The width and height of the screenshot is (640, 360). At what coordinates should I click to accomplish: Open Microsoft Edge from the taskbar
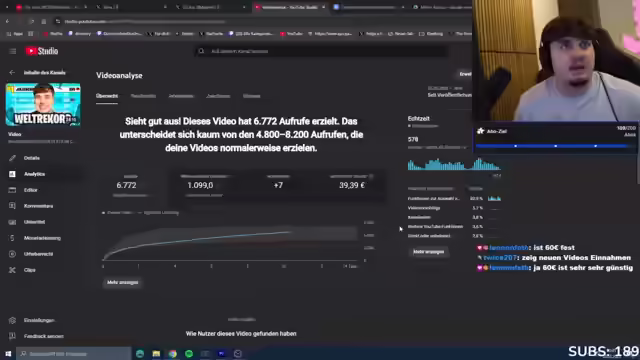[x=140, y=353]
